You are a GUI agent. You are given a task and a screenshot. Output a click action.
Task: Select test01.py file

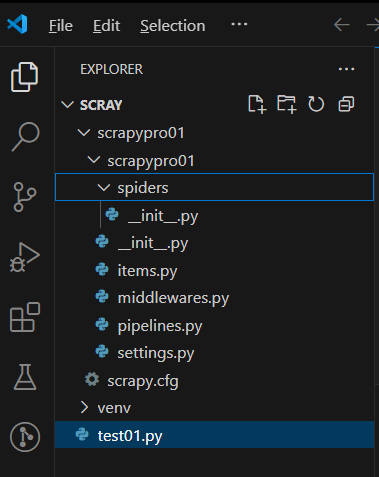pos(214,435)
